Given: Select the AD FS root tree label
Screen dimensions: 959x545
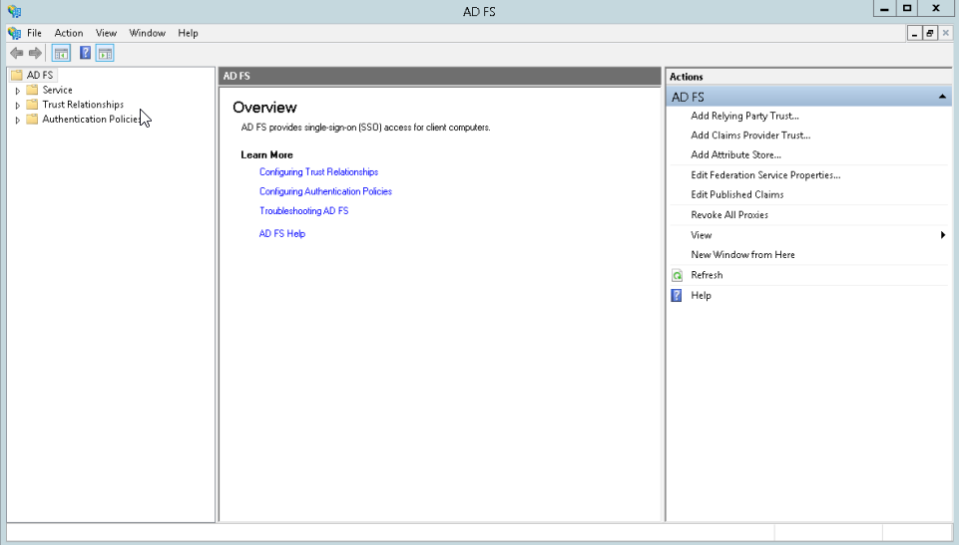Looking at the screenshot, I should coord(40,75).
